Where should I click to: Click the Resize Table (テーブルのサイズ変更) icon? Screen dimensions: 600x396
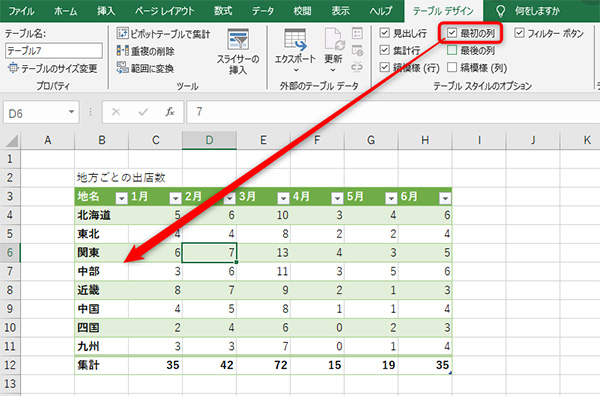point(13,68)
